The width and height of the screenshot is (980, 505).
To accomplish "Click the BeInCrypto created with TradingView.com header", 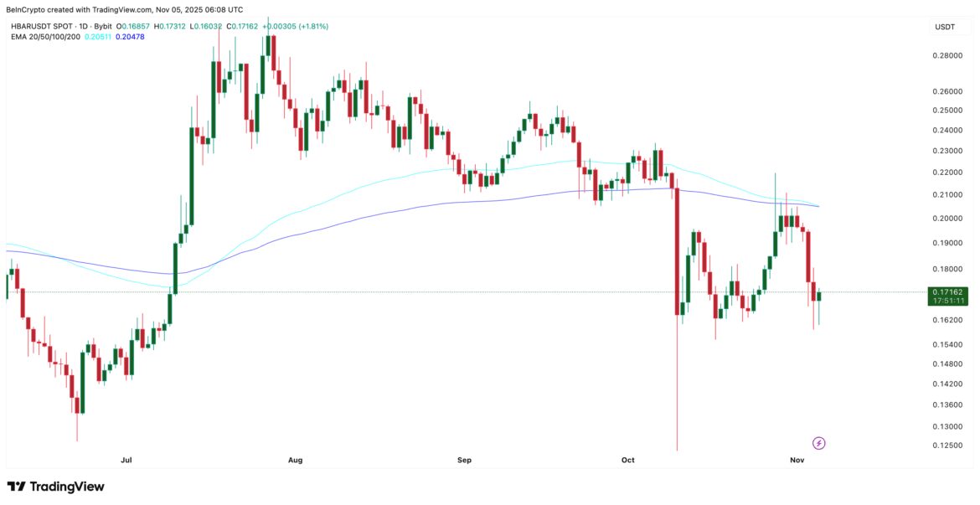I will [x=126, y=9].
